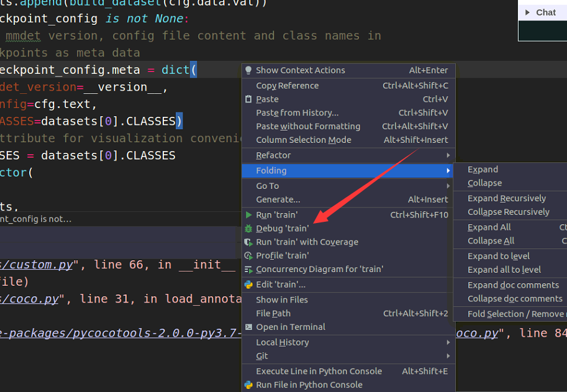Open the custom.py traceback link
This screenshot has width=567, height=392.
click(36, 265)
